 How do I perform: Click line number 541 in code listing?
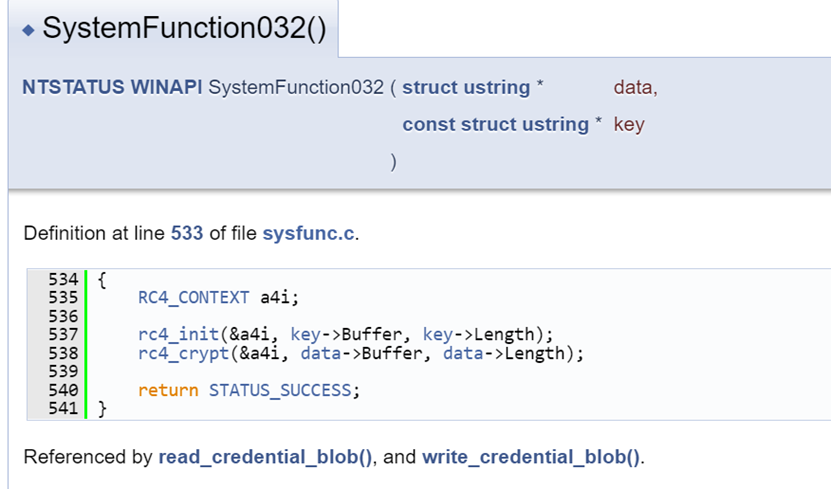click(x=63, y=408)
